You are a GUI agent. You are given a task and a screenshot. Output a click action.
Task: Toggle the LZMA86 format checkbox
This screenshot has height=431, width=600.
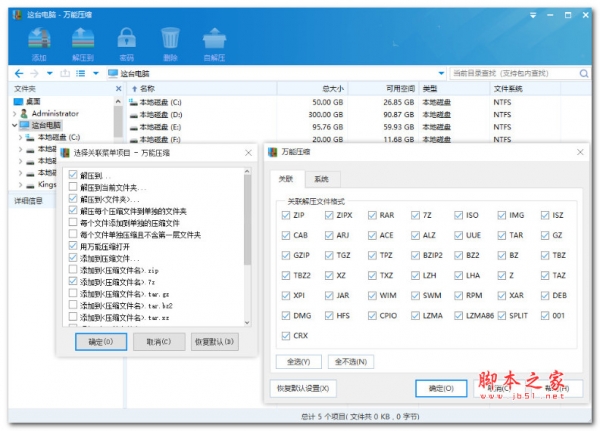click(458, 315)
